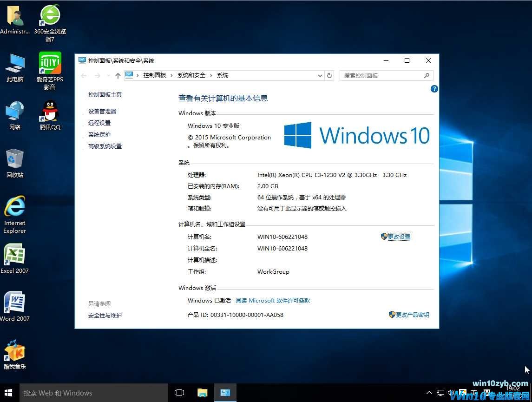Open the iQIYI PPS desktop icon
The width and height of the screenshot is (532, 402).
(50, 64)
